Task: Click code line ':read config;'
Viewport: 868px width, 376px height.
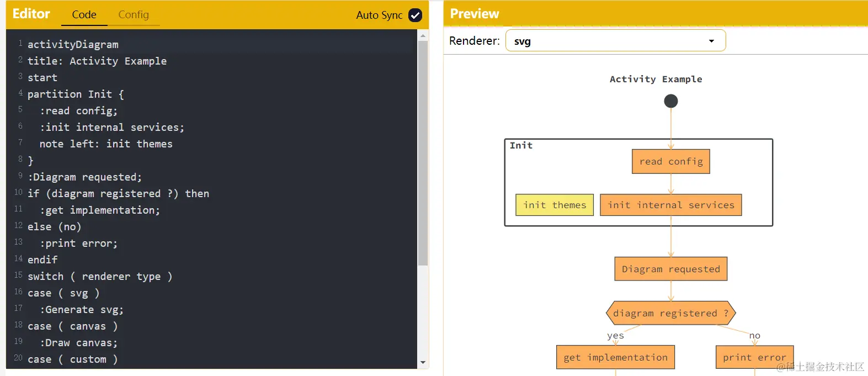Action: tap(78, 110)
